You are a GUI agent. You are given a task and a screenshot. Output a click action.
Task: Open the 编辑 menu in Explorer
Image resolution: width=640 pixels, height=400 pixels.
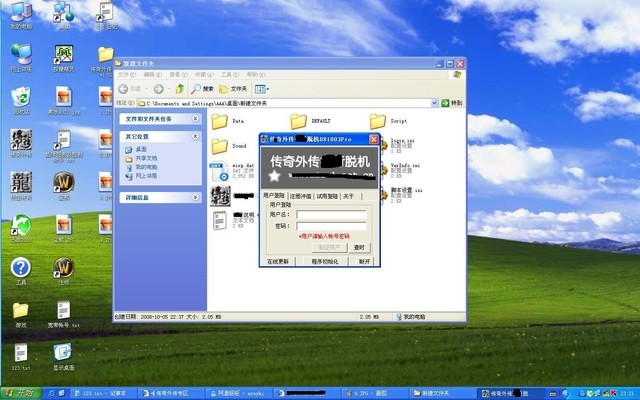(x=153, y=75)
